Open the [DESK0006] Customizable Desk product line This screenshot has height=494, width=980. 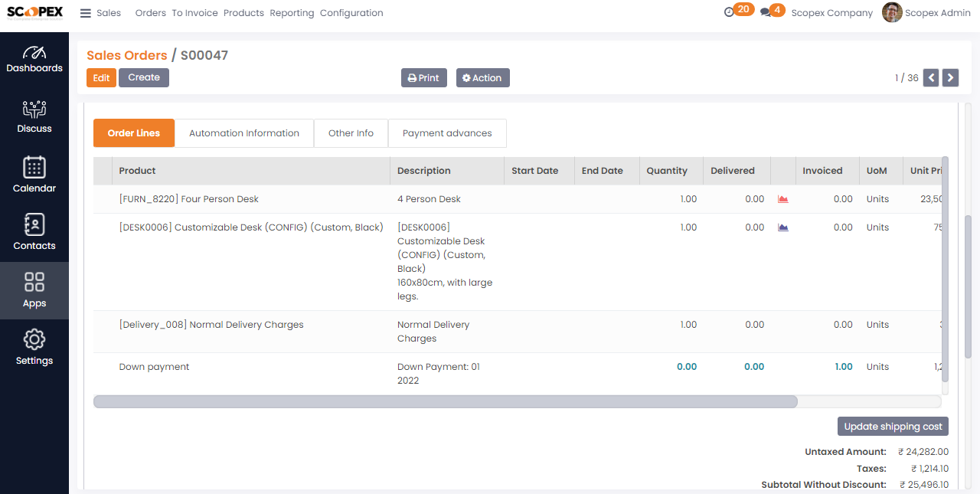coord(251,227)
